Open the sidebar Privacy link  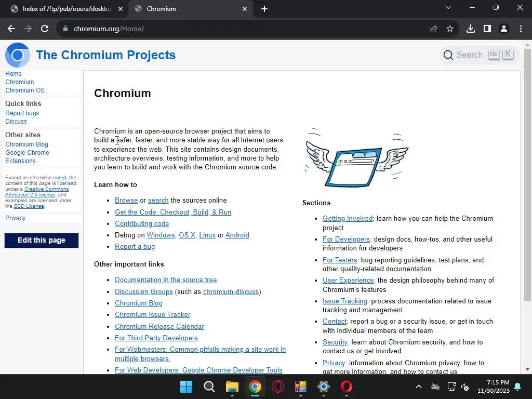point(15,218)
